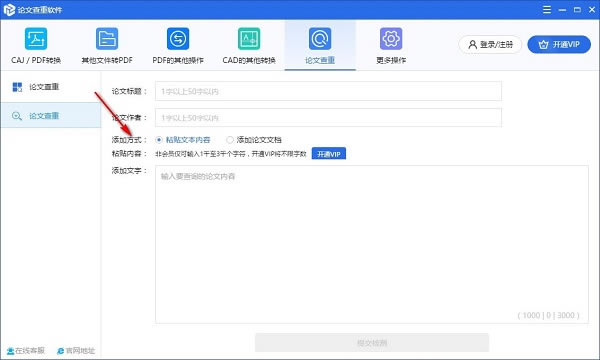
Task: Open the PDF的其他操作 icon
Action: (x=178, y=39)
